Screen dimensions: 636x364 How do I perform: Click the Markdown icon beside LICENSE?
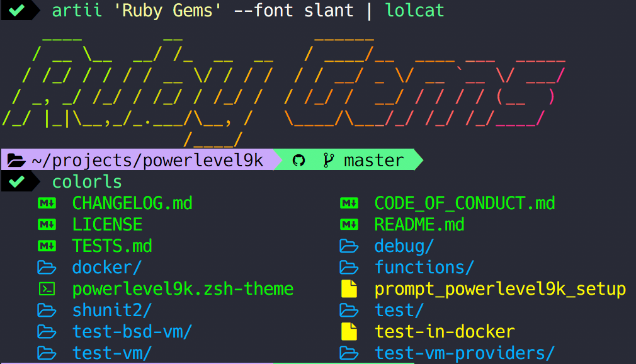[x=47, y=224]
